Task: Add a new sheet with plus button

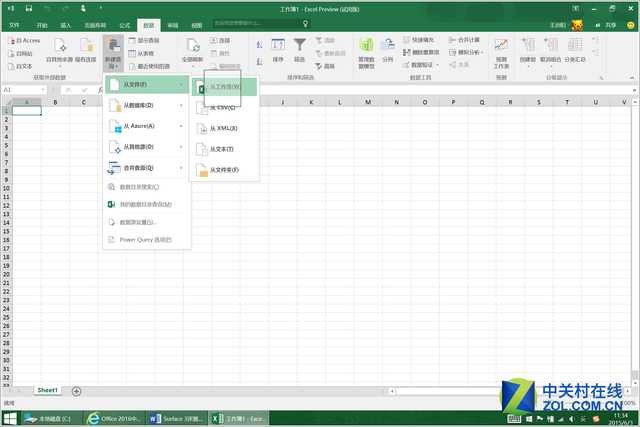Action: coord(76,391)
